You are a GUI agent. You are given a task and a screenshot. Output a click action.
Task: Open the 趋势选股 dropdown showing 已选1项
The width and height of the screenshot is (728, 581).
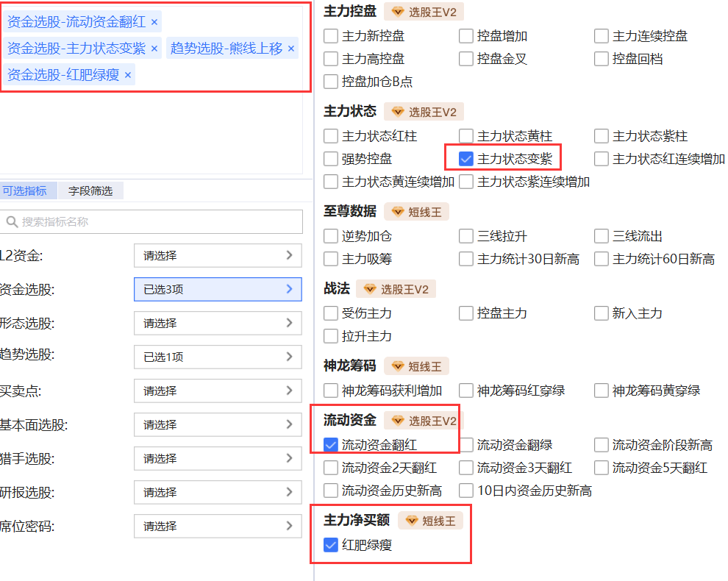pyautogui.click(x=218, y=357)
